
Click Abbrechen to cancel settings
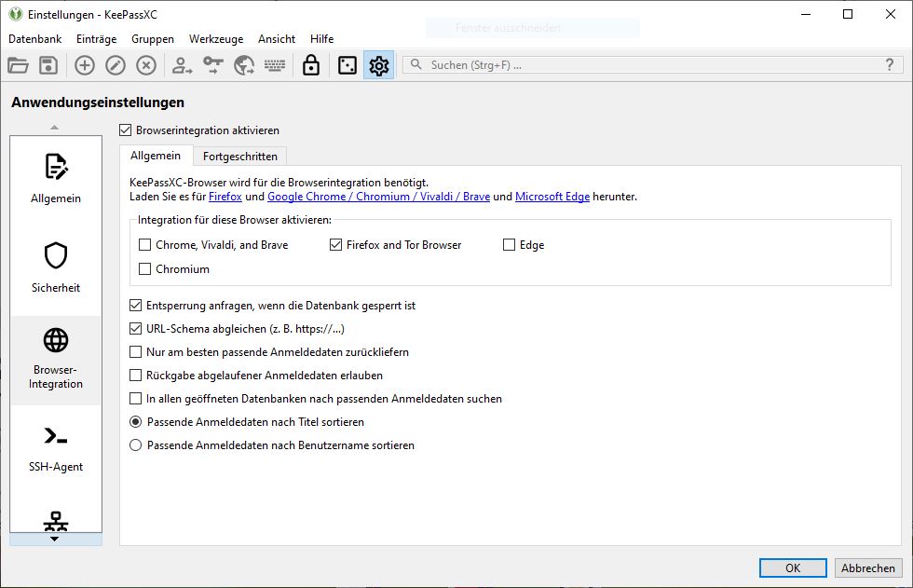click(x=867, y=567)
